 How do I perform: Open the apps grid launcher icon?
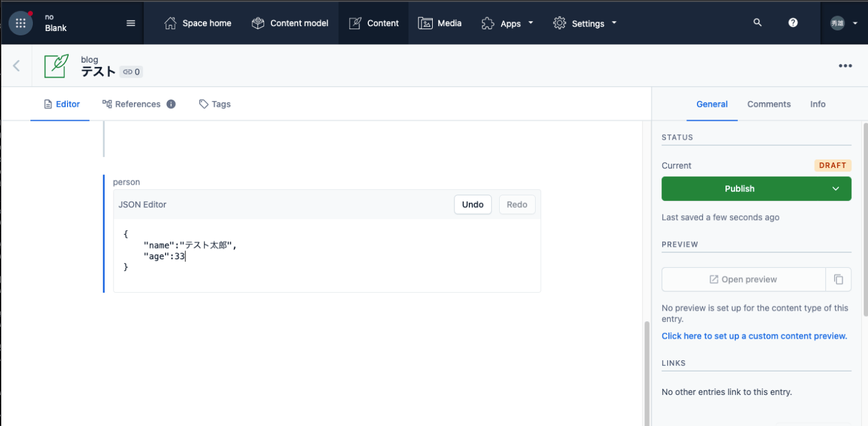pyautogui.click(x=20, y=23)
